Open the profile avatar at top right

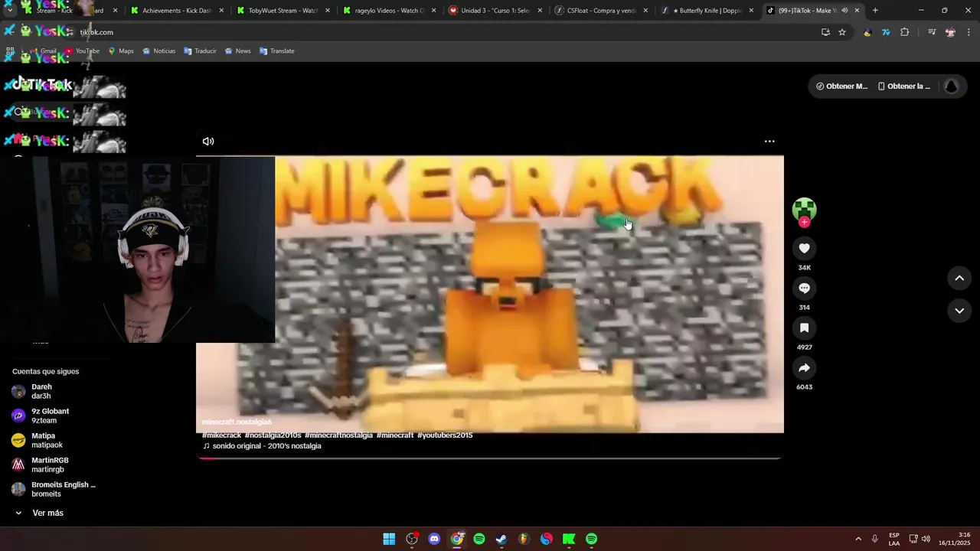(x=951, y=86)
